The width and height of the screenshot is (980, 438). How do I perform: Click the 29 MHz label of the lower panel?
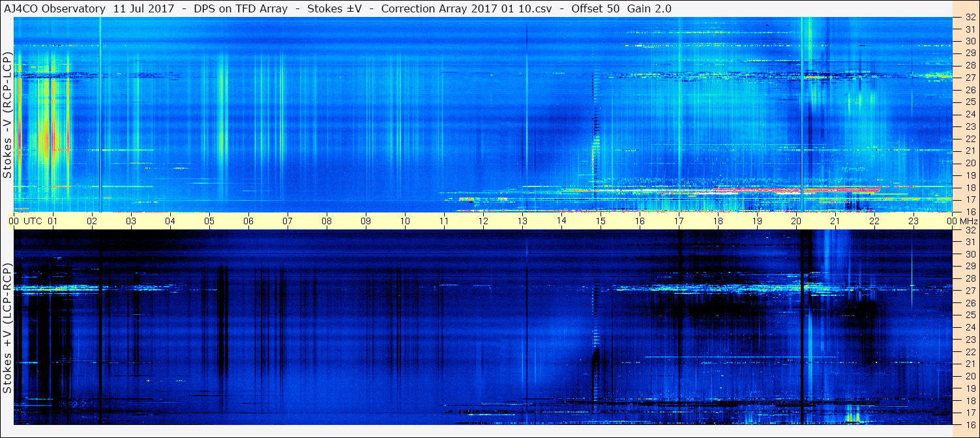[970, 267]
